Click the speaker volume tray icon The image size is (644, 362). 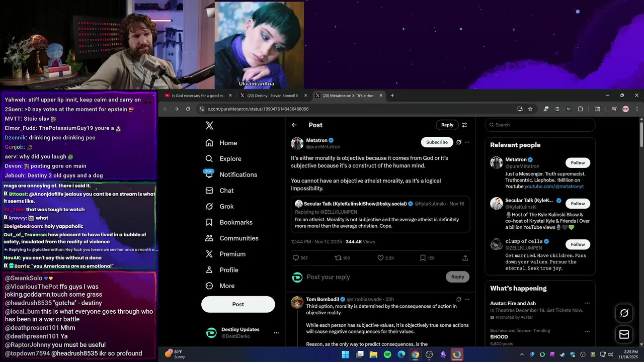click(x=611, y=354)
